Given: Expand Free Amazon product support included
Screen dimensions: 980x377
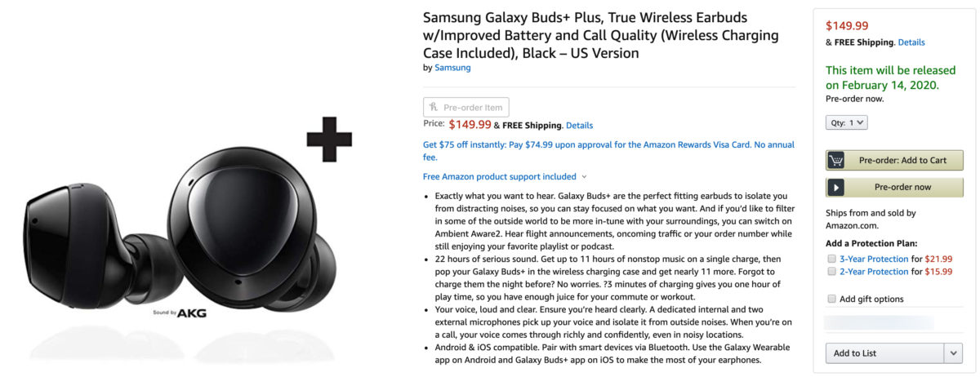Looking at the screenshot, I should pyautogui.click(x=504, y=176).
